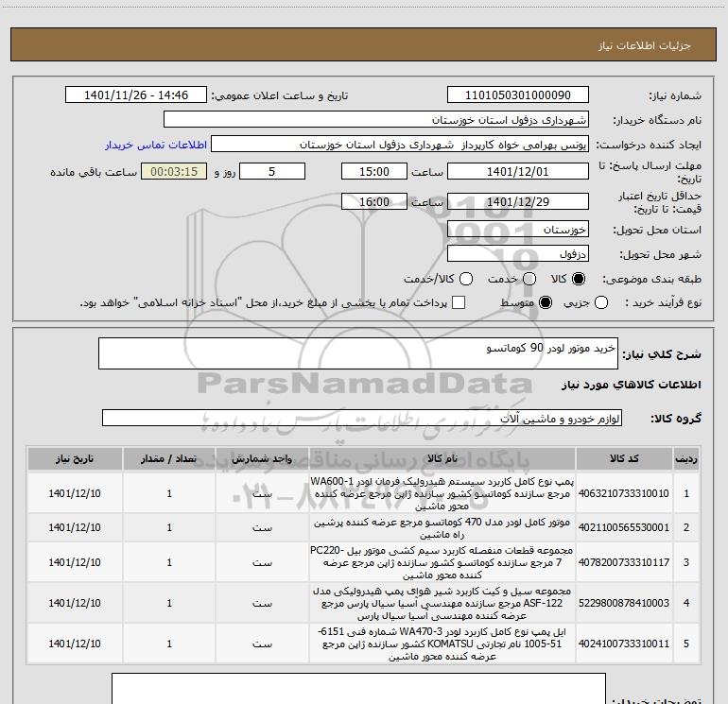Click the need date in row 1
The height and width of the screenshot is (704, 728).
point(75,493)
